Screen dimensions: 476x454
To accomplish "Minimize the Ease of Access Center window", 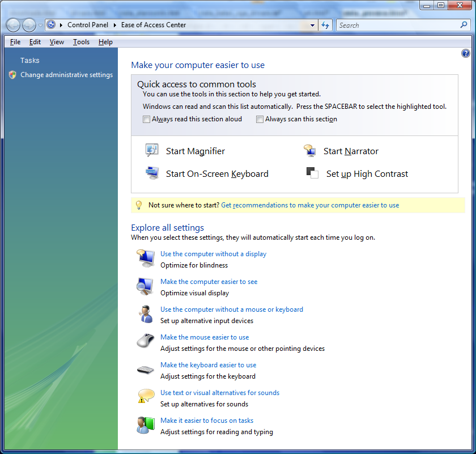I will click(x=427, y=6).
